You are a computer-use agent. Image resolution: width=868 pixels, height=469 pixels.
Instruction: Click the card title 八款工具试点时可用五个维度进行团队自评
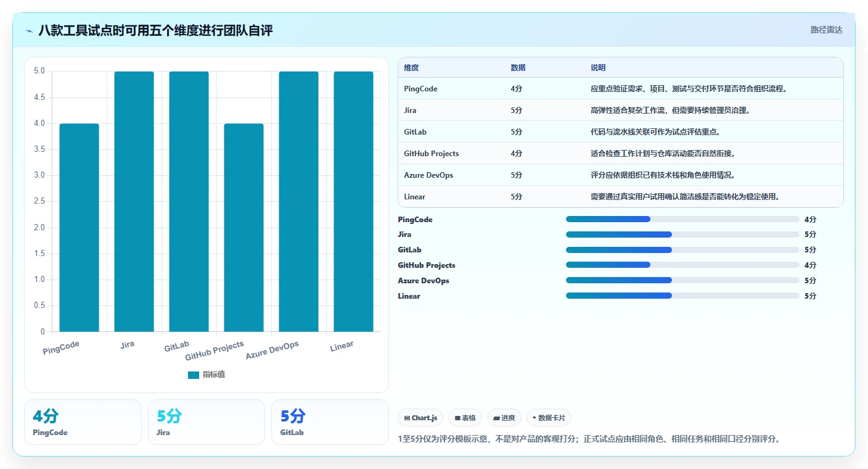pos(155,30)
